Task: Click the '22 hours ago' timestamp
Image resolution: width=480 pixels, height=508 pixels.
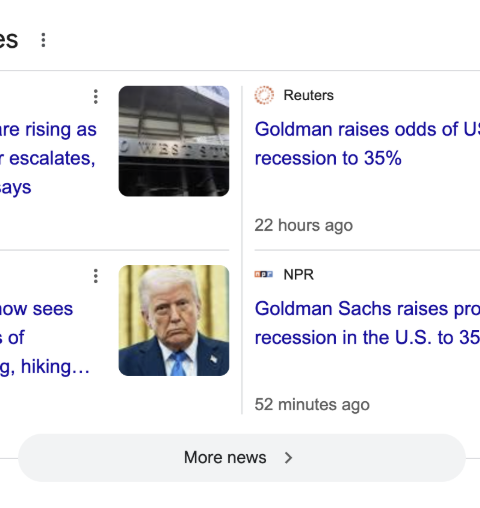Action: tap(304, 225)
